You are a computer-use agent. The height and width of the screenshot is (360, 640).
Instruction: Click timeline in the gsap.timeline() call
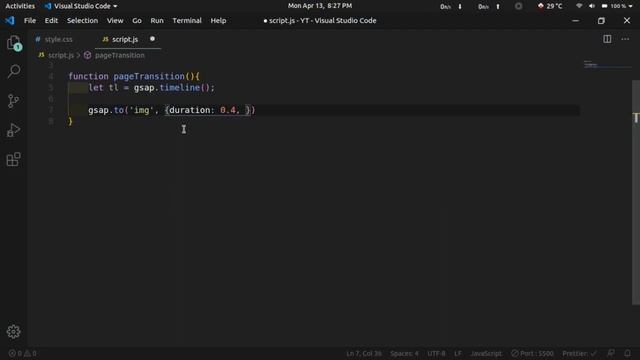[x=180, y=87]
